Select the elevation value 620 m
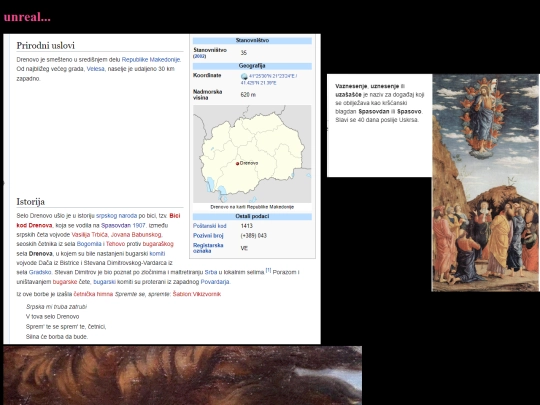Screen dimensions: 540x405 [x=248, y=95]
